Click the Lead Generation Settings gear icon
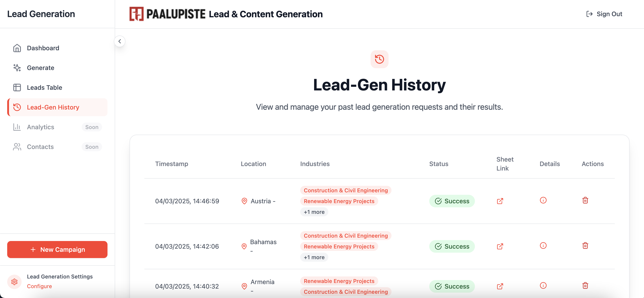The width and height of the screenshot is (644, 298). point(14,282)
